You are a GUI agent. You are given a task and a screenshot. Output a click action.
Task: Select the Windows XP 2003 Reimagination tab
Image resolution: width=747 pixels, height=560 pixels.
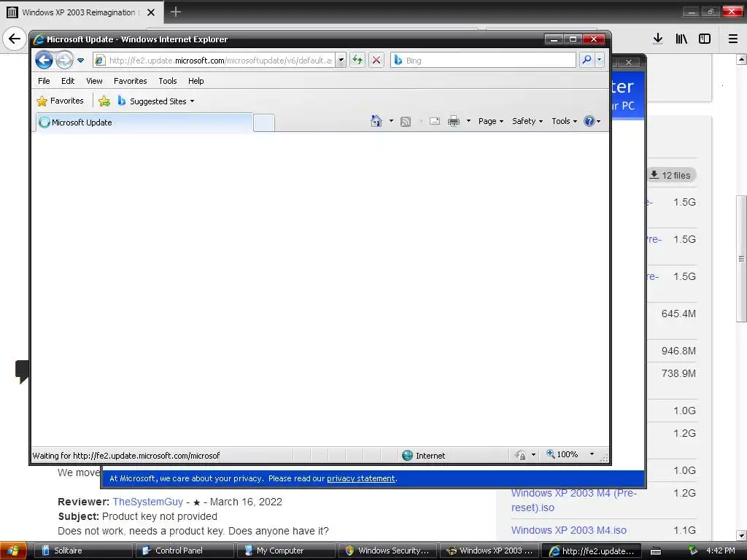point(82,12)
